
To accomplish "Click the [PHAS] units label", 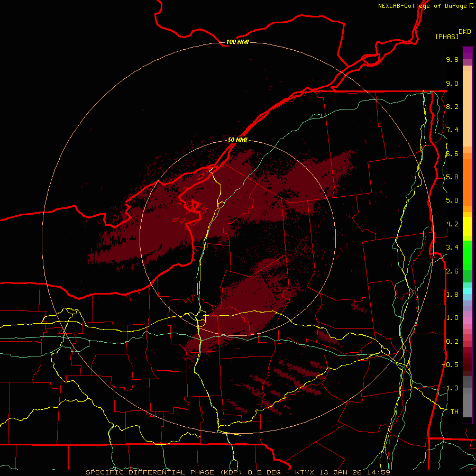I will pos(447,37).
